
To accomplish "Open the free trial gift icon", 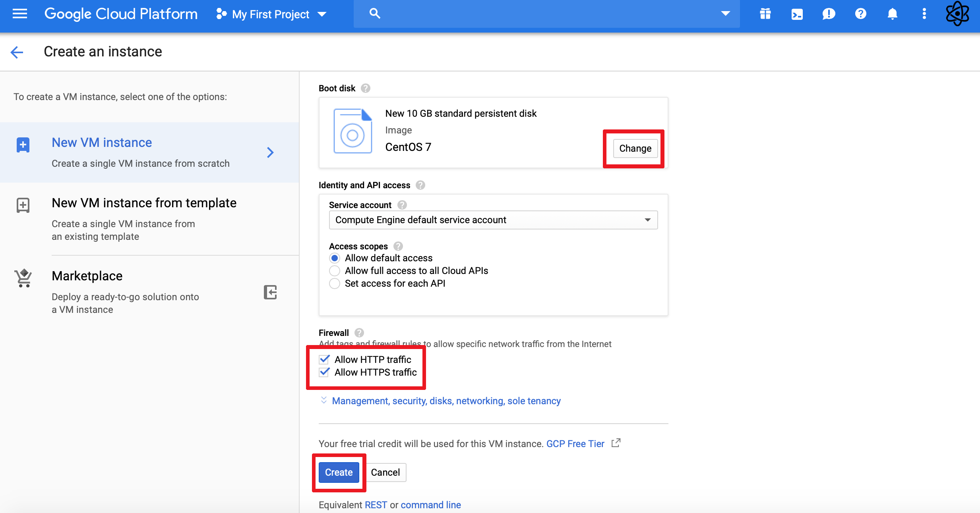I will coord(765,14).
